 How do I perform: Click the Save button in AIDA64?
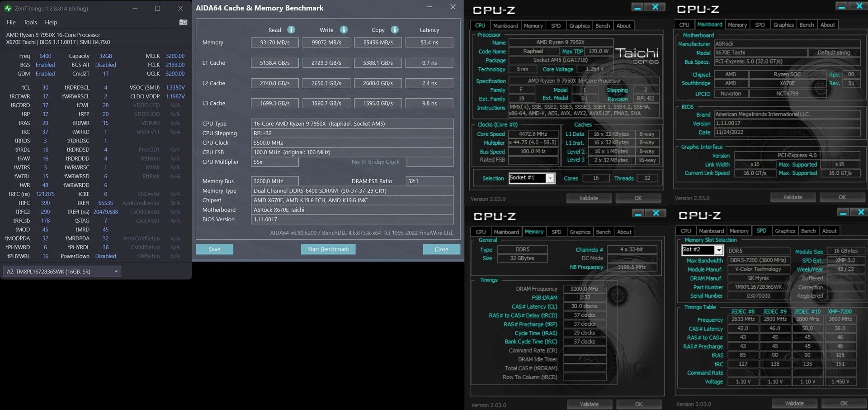[x=214, y=249]
